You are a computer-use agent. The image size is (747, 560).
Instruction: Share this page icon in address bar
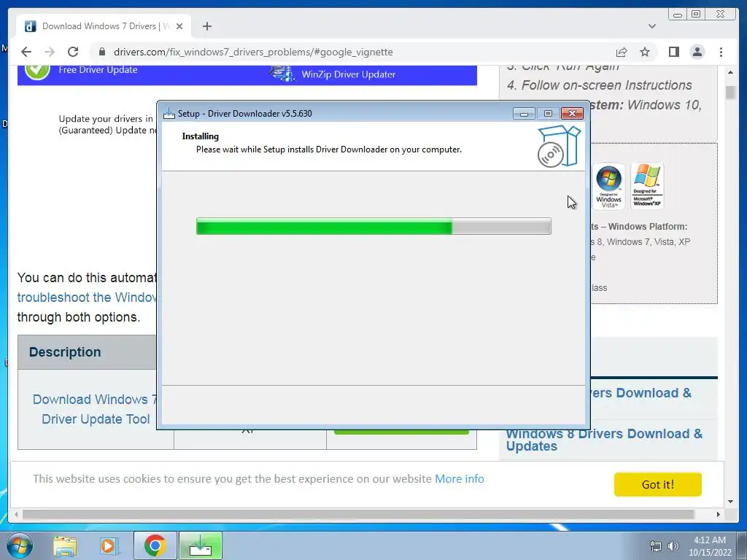[622, 52]
